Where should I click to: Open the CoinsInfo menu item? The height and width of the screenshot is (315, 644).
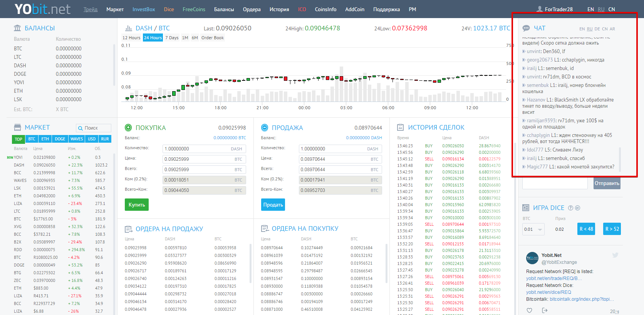pyautogui.click(x=325, y=9)
